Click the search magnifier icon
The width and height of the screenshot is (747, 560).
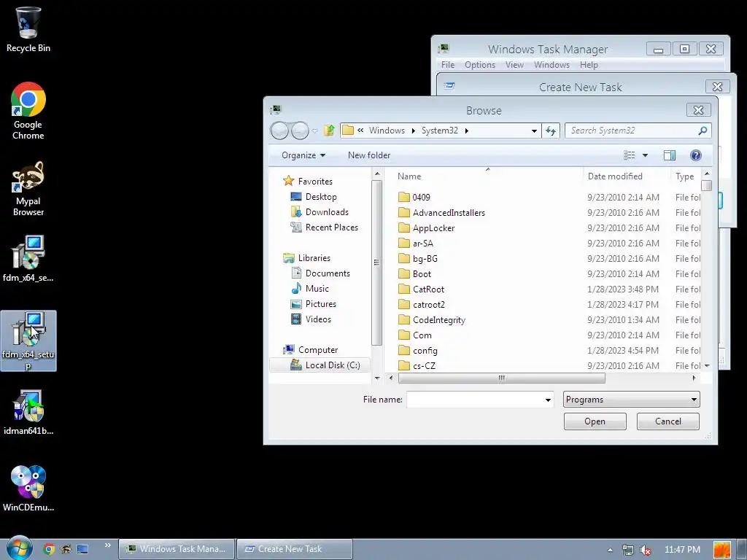tap(703, 131)
